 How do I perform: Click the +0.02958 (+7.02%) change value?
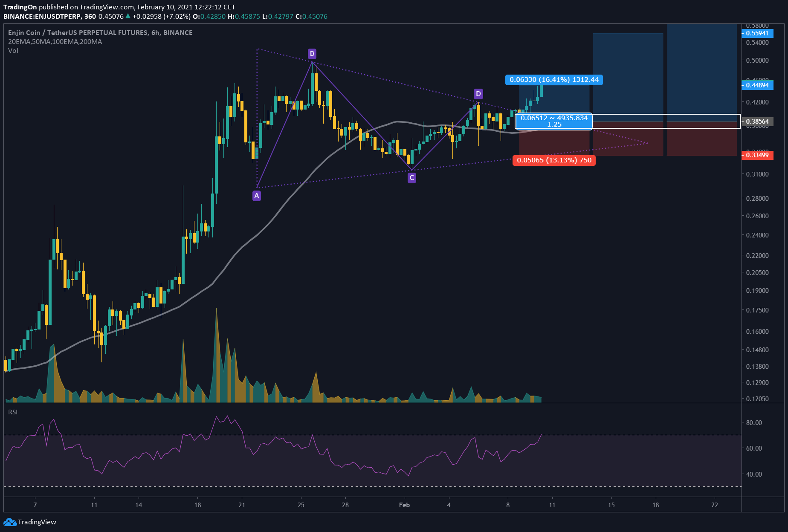tap(161, 17)
